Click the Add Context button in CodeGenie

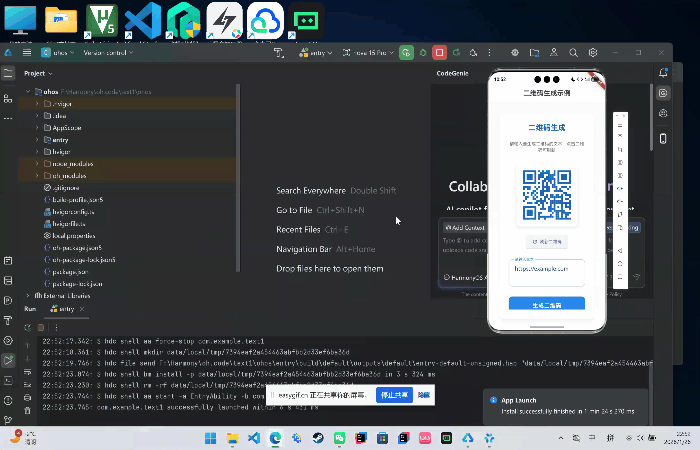tap(464, 228)
